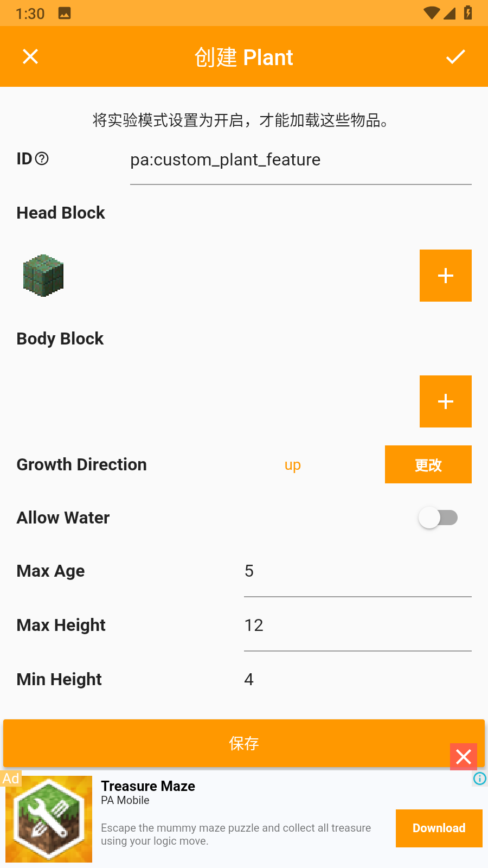Close the ad with red X
The width and height of the screenshot is (488, 868).
pyautogui.click(x=464, y=756)
